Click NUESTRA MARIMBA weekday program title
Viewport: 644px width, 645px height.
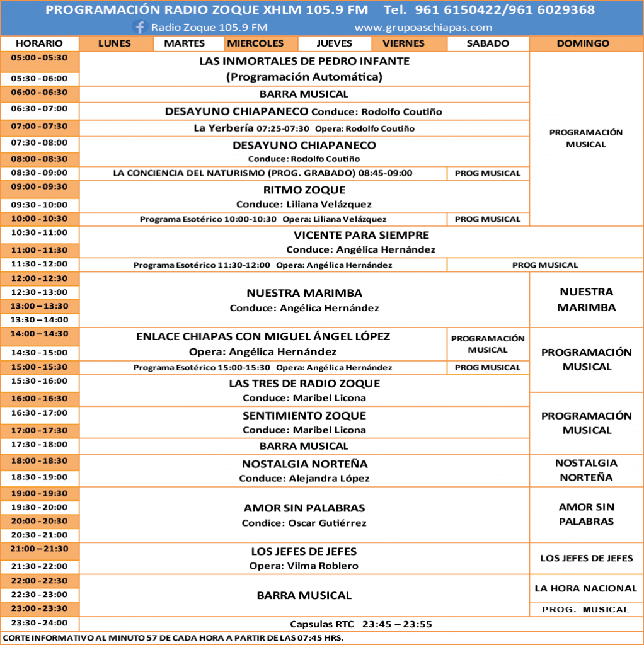(304, 294)
